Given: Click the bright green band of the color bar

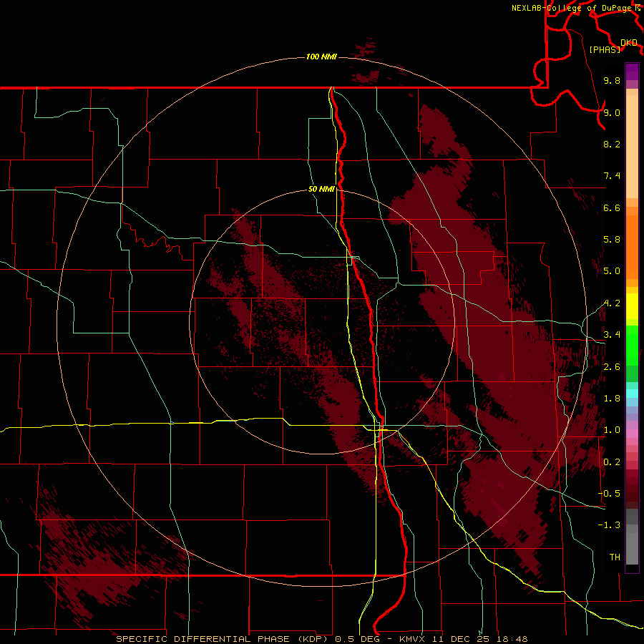Looking at the screenshot, I should click(632, 344).
